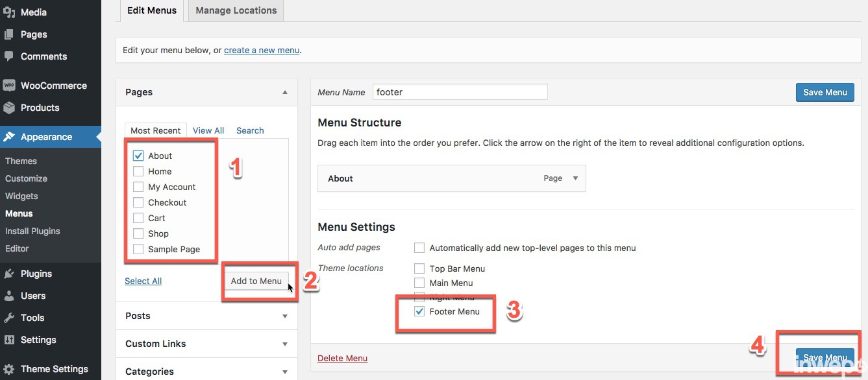Enable automatically add new top-level pages
Viewport: 868px width, 380px height.
click(419, 248)
